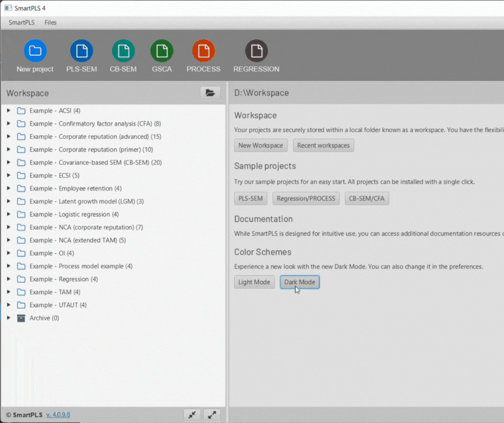Screen dimensions: 504x423
Task: Expand the Archive node
Action: click(x=9, y=318)
